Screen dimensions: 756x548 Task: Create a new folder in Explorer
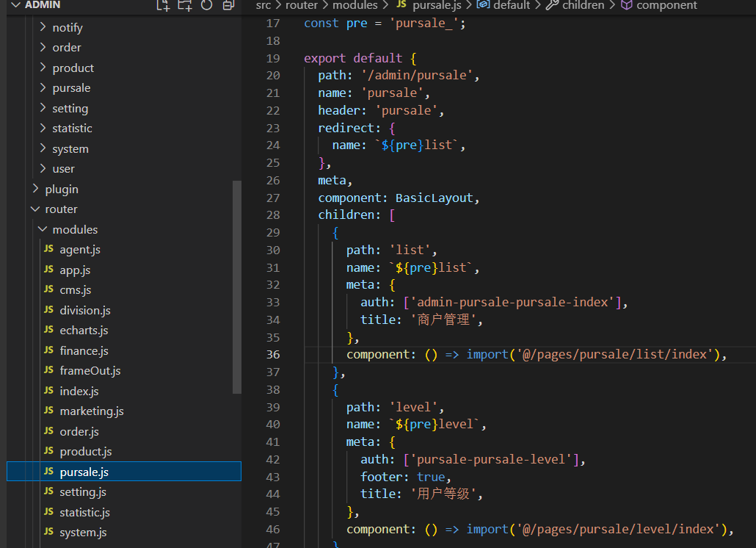tap(185, 5)
